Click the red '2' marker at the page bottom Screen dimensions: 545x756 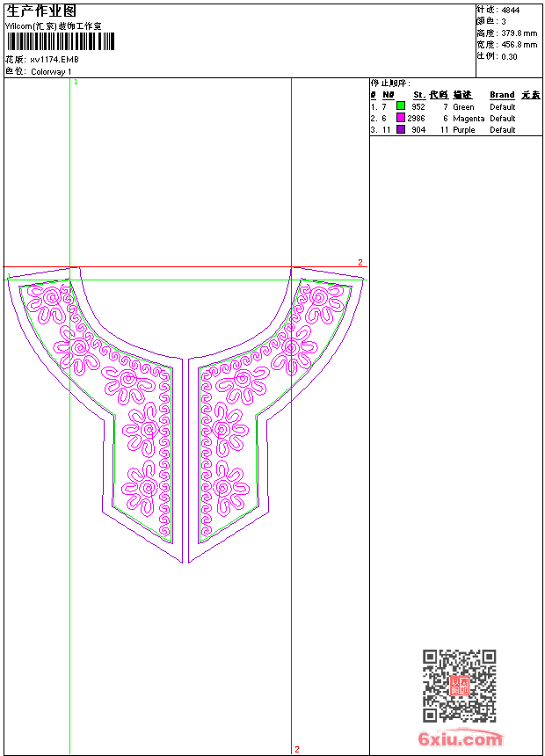tap(297, 750)
